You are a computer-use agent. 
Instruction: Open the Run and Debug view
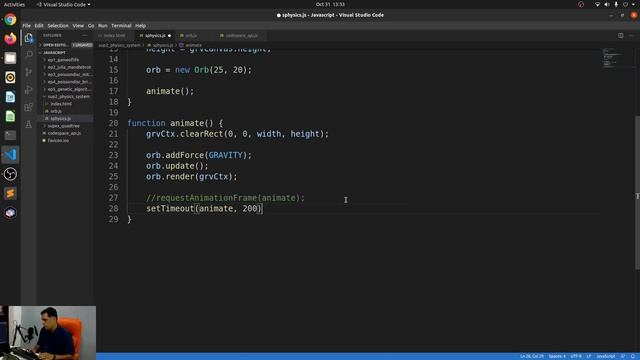click(x=29, y=90)
